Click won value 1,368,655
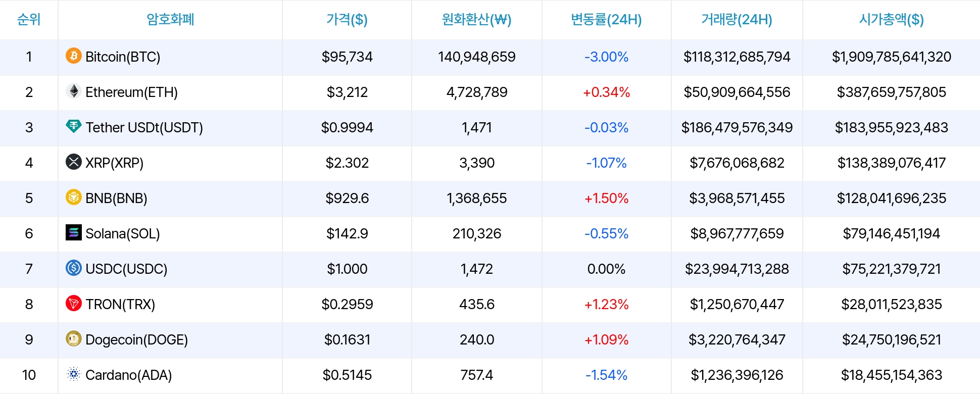 click(477, 198)
